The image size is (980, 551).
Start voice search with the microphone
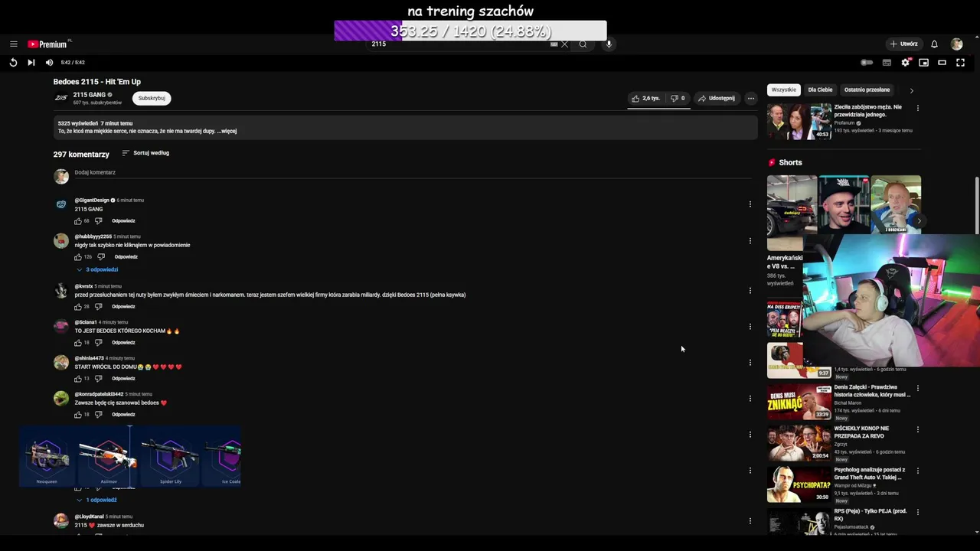click(x=609, y=44)
